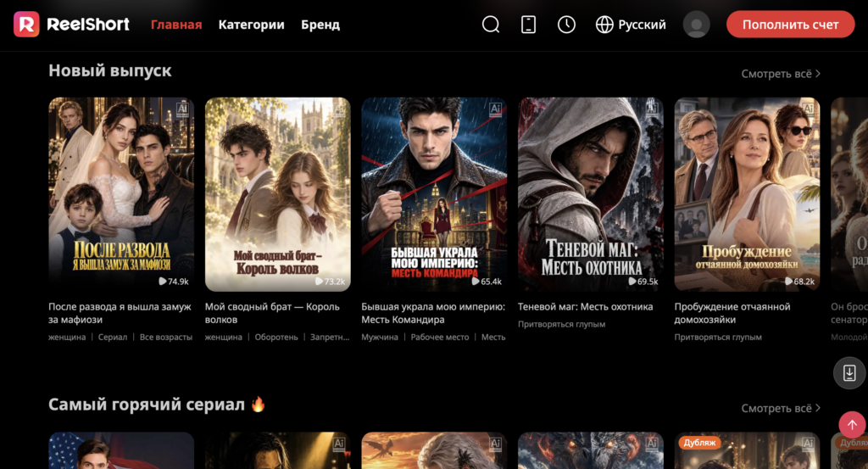Click AI badge on Теневой маг poster
The image size is (868, 469).
coord(652,109)
